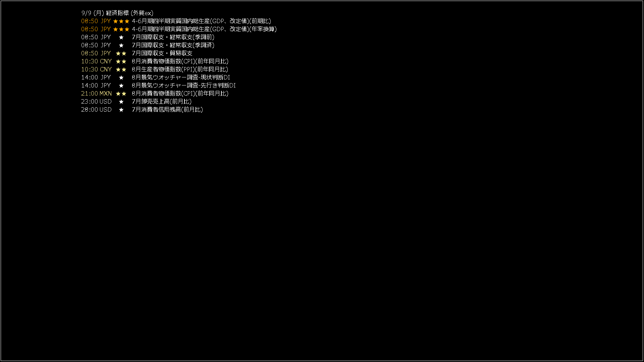Click the two-star rating on CNY CPI row

[x=121, y=61]
